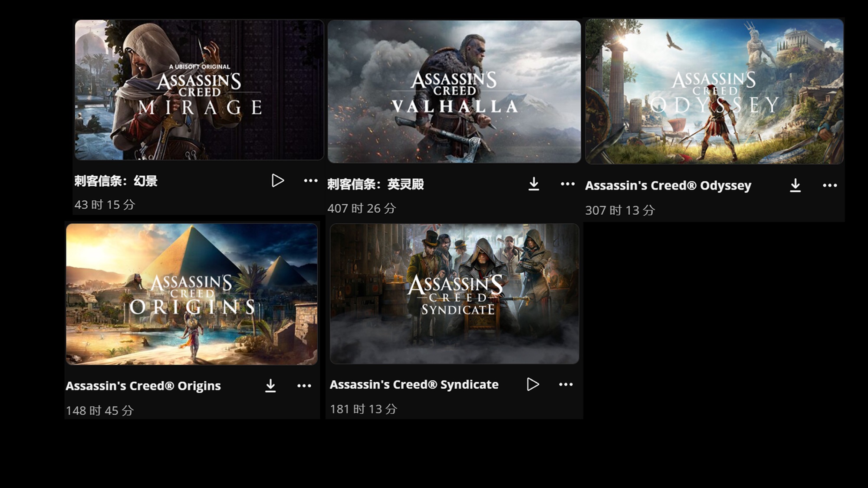
Task: Download Assassin's Creed Odyssey
Action: tap(795, 185)
